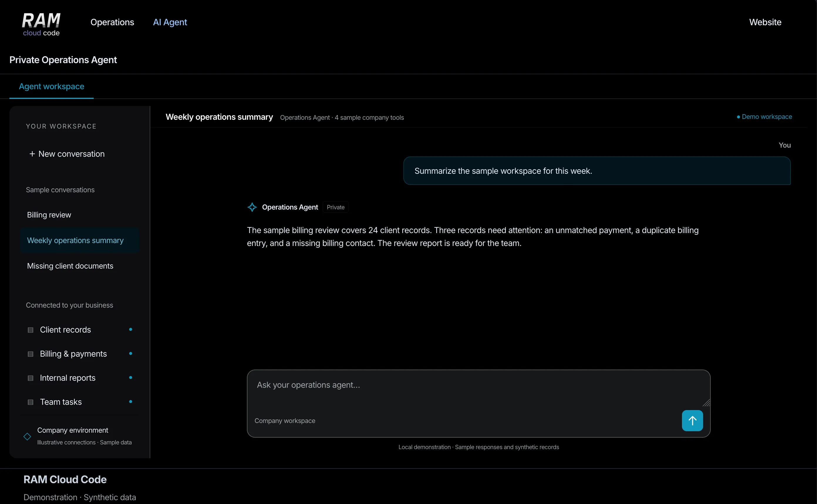
Task: Click the Private Operations Agent page heading
Action: (63, 60)
